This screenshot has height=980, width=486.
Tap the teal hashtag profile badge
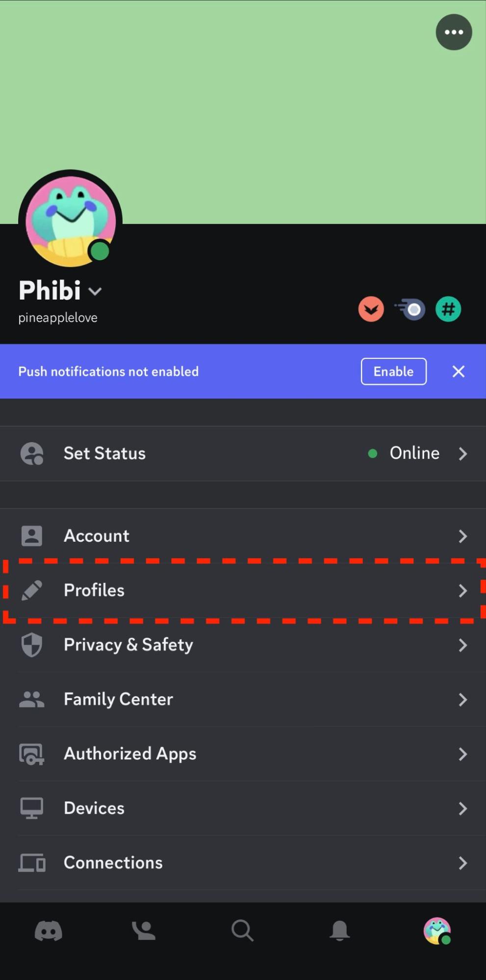[448, 309]
